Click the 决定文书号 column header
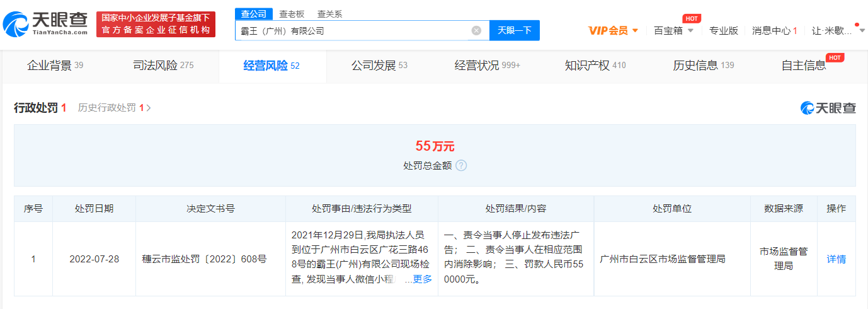Image resolution: width=868 pixels, height=309 pixels. tap(210, 209)
